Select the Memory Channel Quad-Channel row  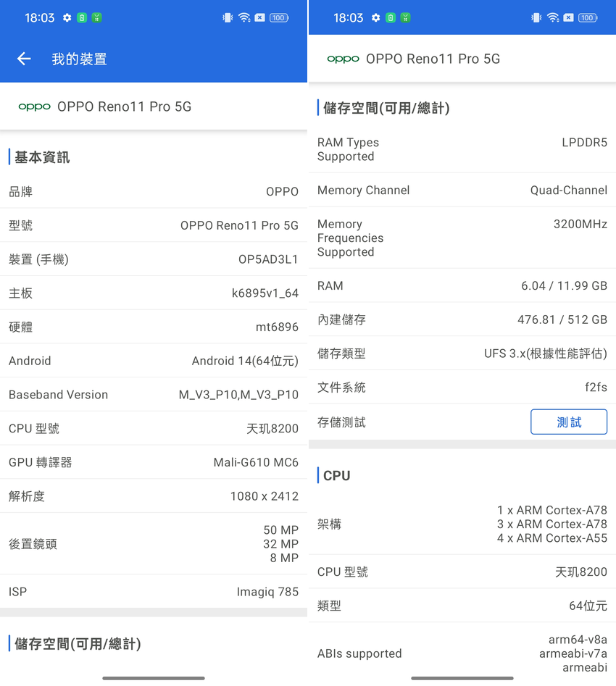coord(462,191)
